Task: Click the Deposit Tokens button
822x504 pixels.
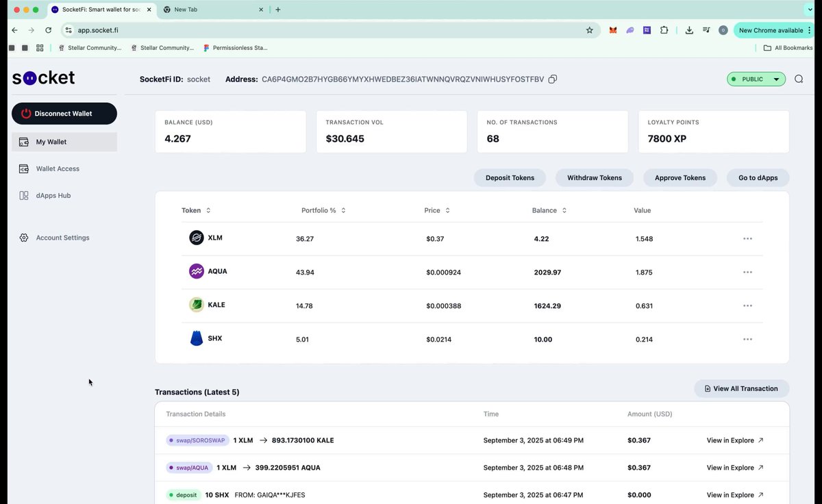Action: click(x=510, y=177)
